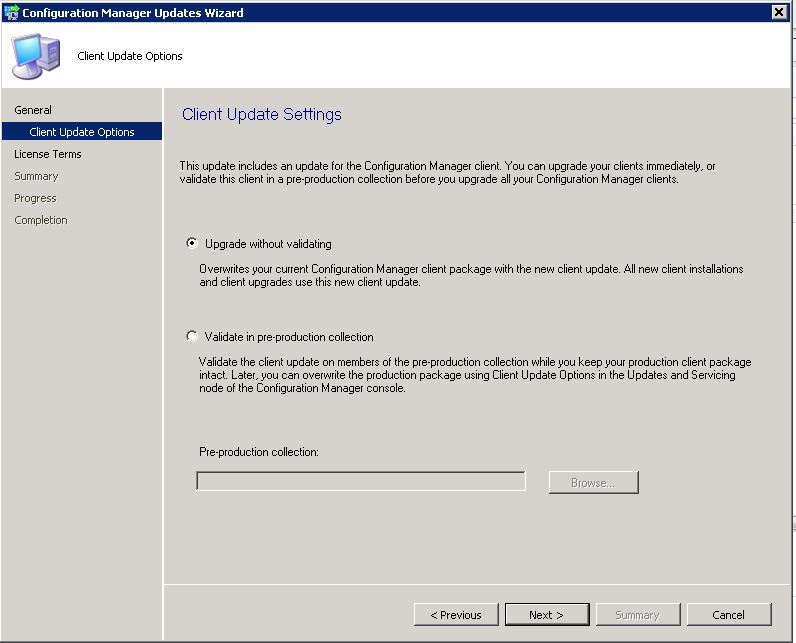The height and width of the screenshot is (643, 796).
Task: Open the License Terms step
Action: click(48, 154)
